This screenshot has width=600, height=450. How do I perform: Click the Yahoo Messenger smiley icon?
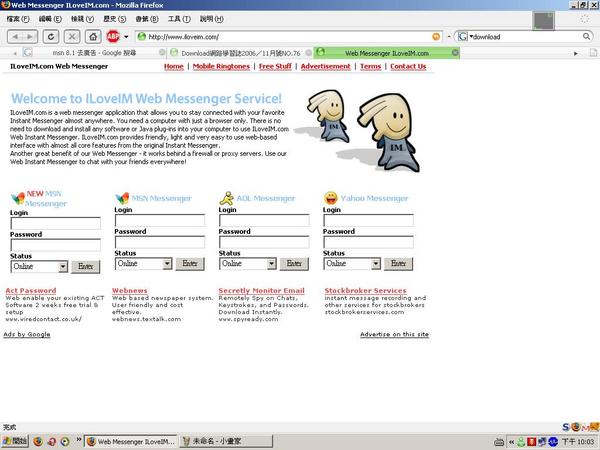(331, 198)
